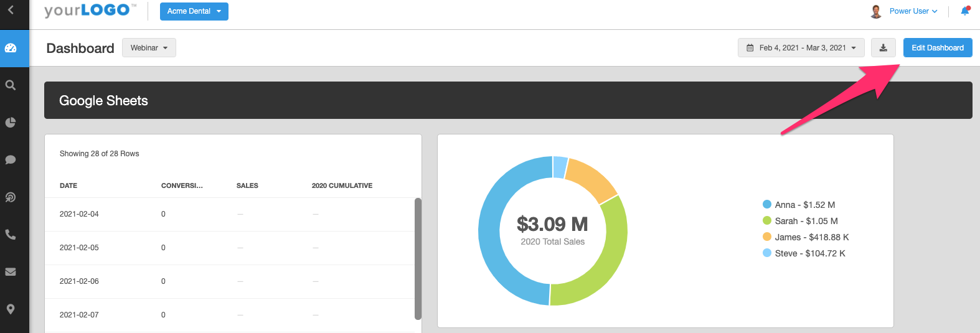The image size is (980, 333).
Task: Collapse the sidebar with the back chevron
Action: tap(11, 10)
